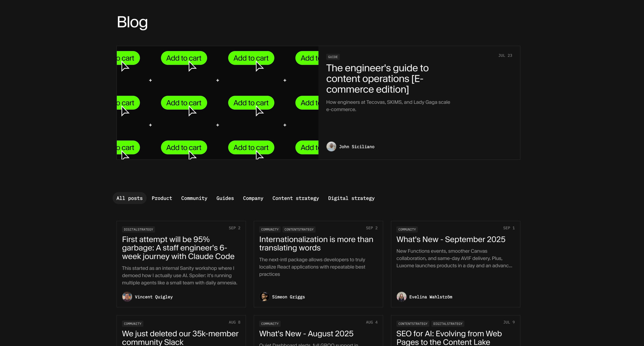Open John Siciliano's author avatar
The width and height of the screenshot is (644, 346).
coord(331,146)
